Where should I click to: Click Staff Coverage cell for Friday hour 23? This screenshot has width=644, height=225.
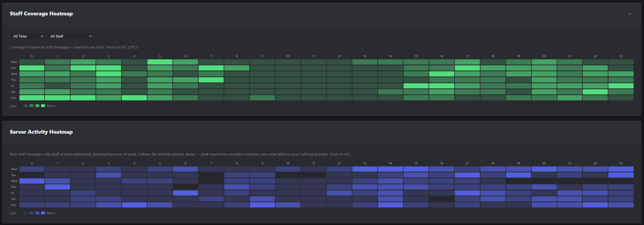621,86
